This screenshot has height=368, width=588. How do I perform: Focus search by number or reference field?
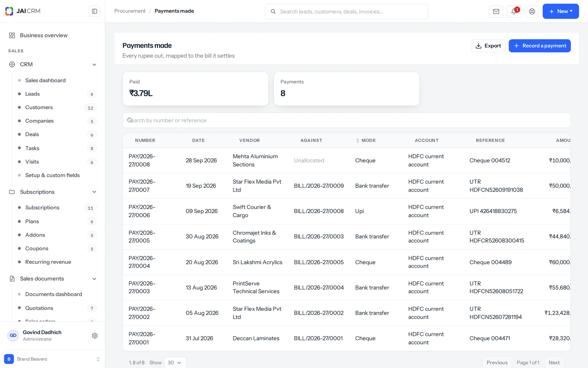pos(346,120)
